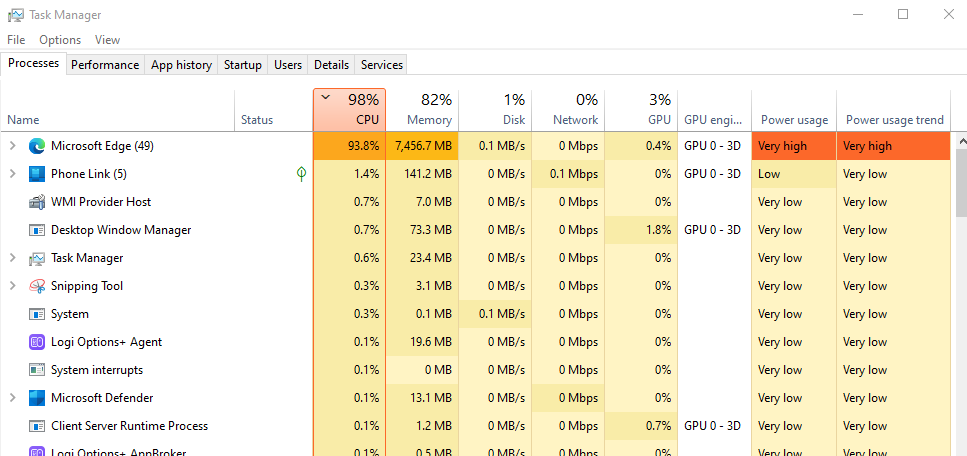Click the Task Manager process row icon
The width and height of the screenshot is (967, 456).
pyautogui.click(x=37, y=258)
